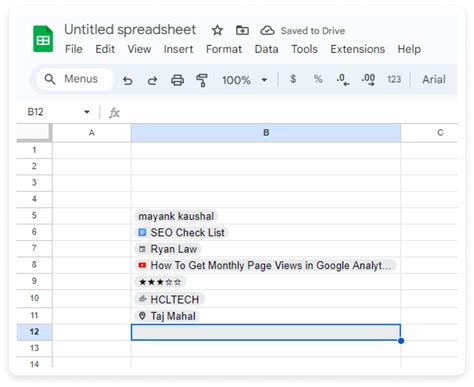Select row 9 header
The height and width of the screenshot is (387, 474).
point(34,281)
